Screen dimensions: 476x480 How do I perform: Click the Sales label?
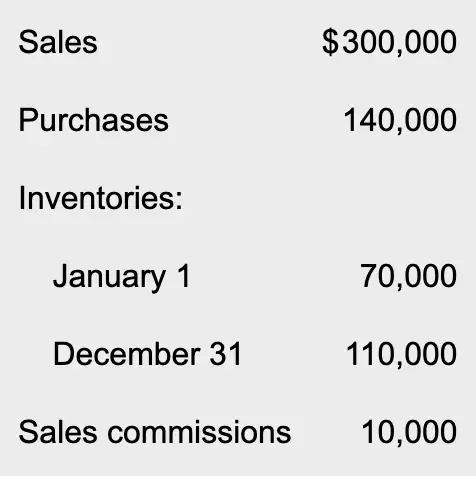point(58,42)
